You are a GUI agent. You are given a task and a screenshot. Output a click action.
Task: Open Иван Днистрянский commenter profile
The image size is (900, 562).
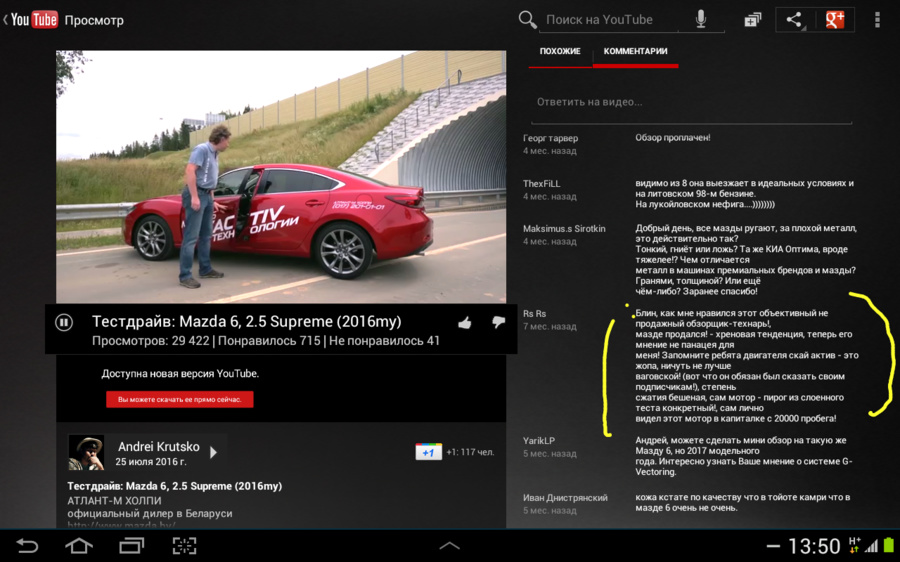click(x=565, y=498)
